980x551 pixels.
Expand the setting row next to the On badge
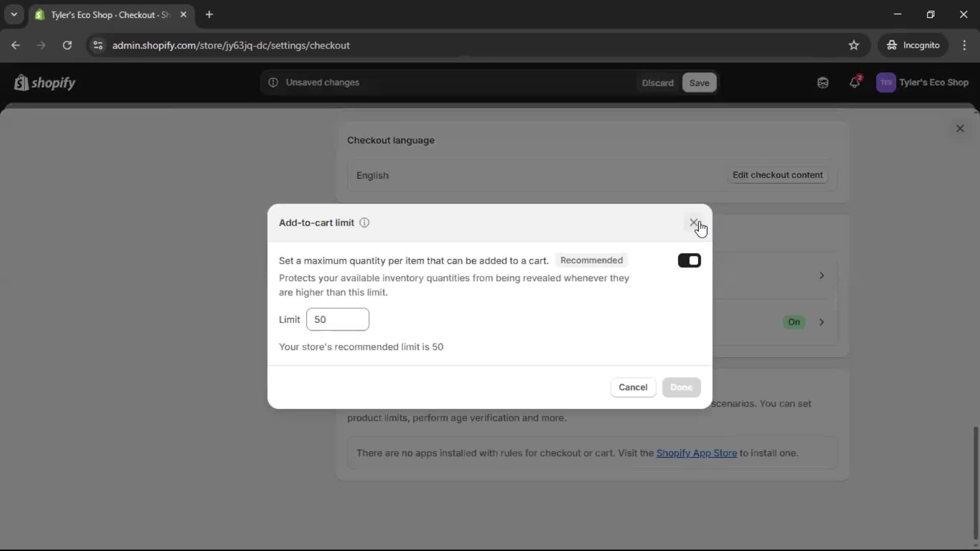click(x=822, y=322)
